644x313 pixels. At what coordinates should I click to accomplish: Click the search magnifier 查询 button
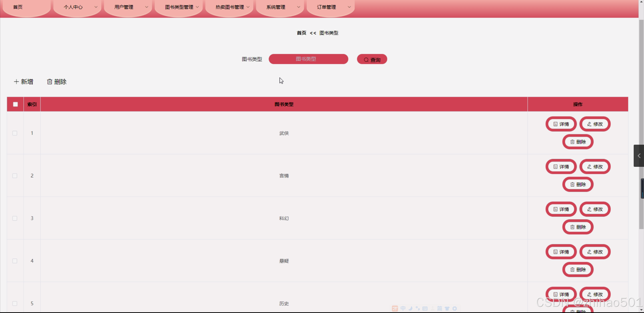click(372, 59)
